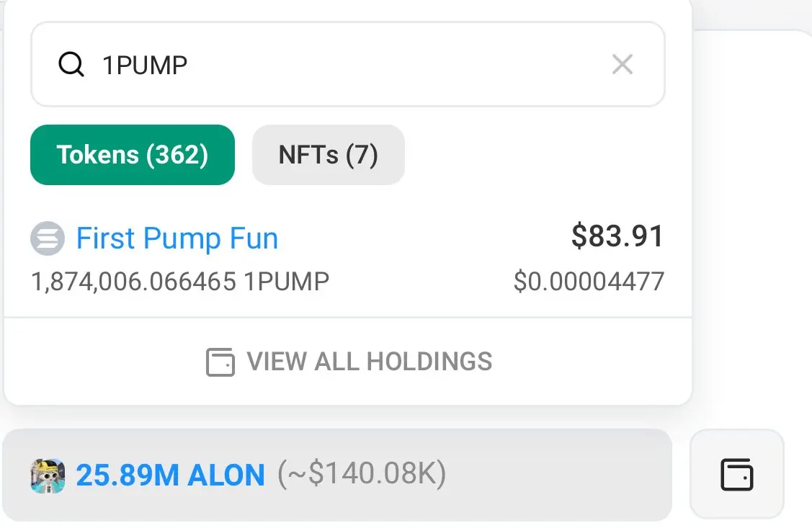Open the 25.89M ALON token link
812x528 pixels.
coord(171,475)
